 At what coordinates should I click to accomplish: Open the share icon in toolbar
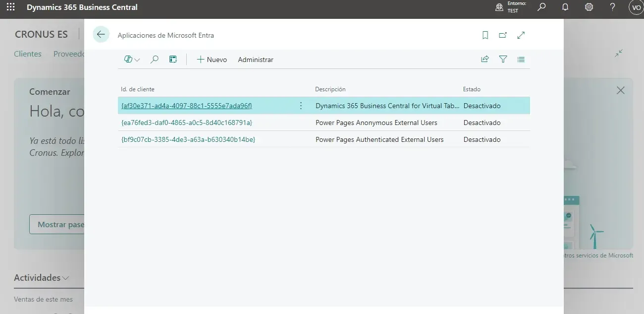point(485,60)
